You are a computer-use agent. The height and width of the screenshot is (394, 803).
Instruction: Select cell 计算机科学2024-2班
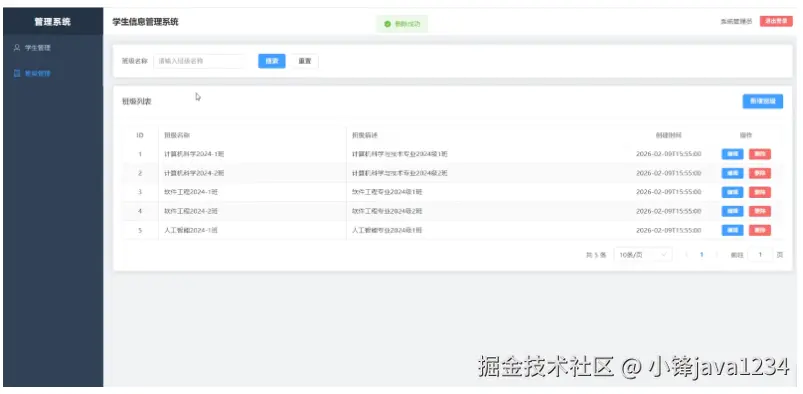(194, 173)
